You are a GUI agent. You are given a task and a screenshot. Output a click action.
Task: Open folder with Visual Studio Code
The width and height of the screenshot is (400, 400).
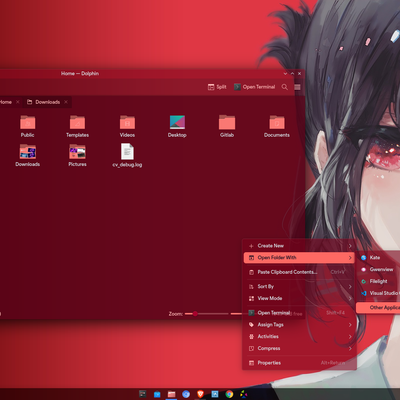pyautogui.click(x=379, y=293)
